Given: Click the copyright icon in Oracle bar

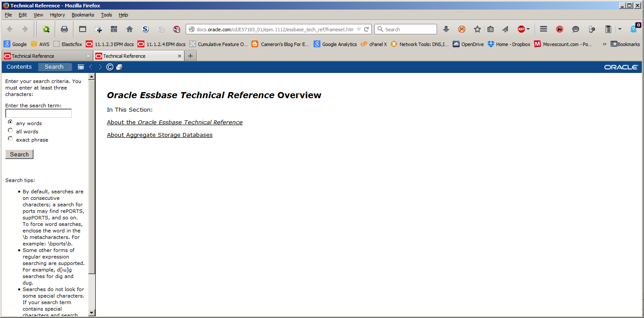Looking at the screenshot, I should (x=110, y=67).
